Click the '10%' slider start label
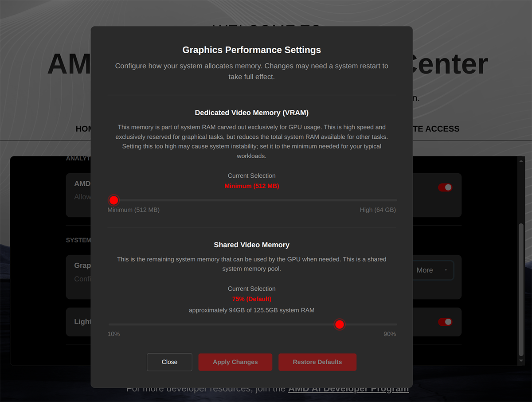Image resolution: width=532 pixels, height=402 pixels. (x=113, y=334)
